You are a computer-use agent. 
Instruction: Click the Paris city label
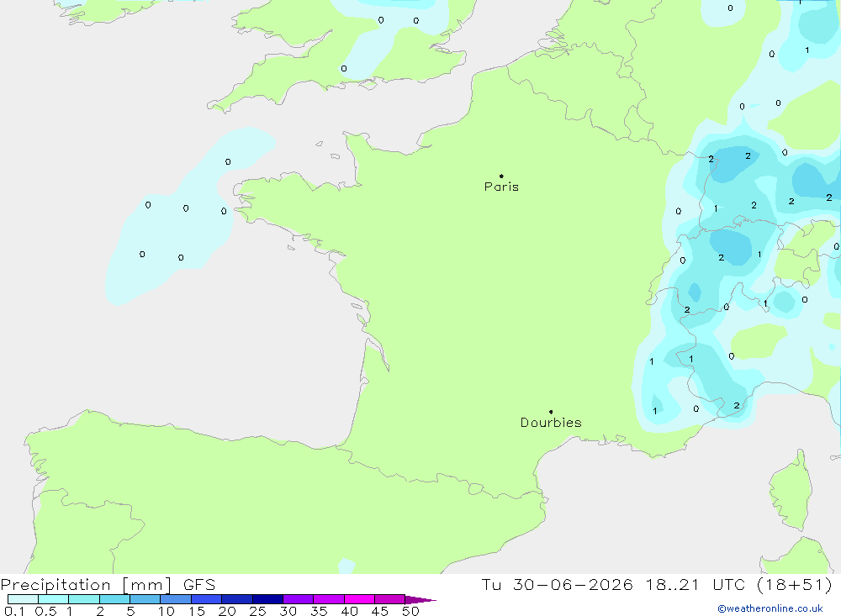501,187
